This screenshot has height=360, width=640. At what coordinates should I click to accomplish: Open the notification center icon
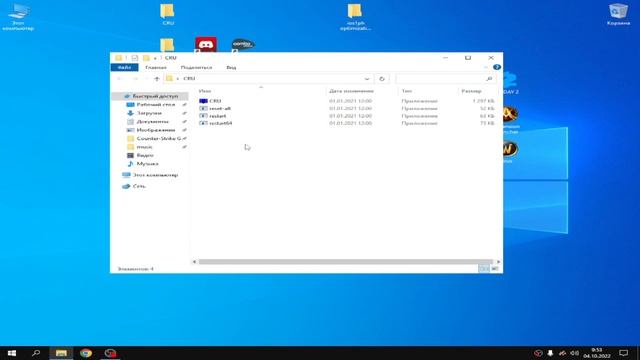click(x=623, y=353)
